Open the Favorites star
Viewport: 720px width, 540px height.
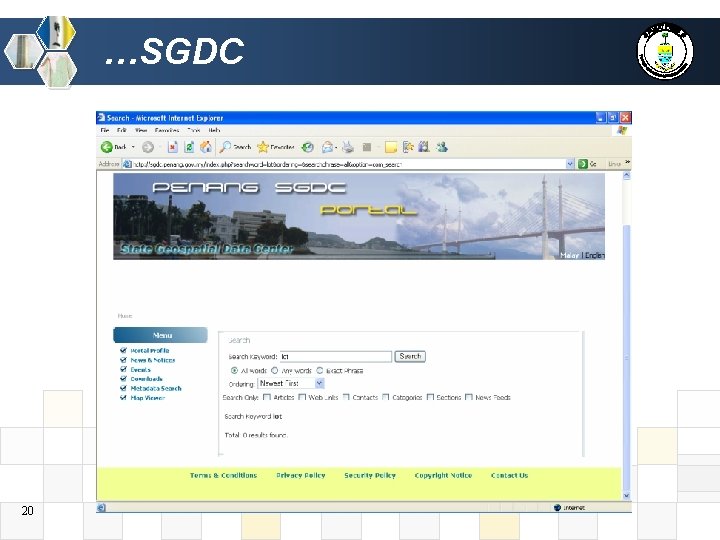(x=263, y=147)
